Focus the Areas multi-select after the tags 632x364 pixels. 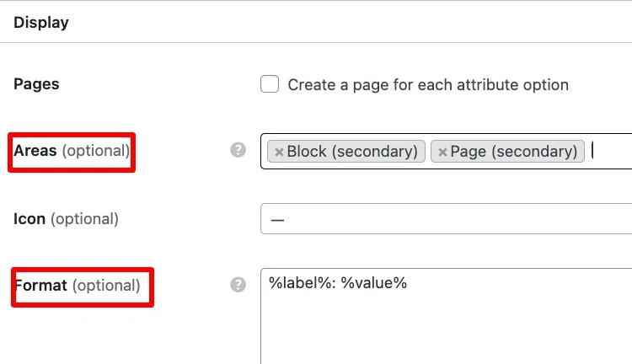click(611, 152)
